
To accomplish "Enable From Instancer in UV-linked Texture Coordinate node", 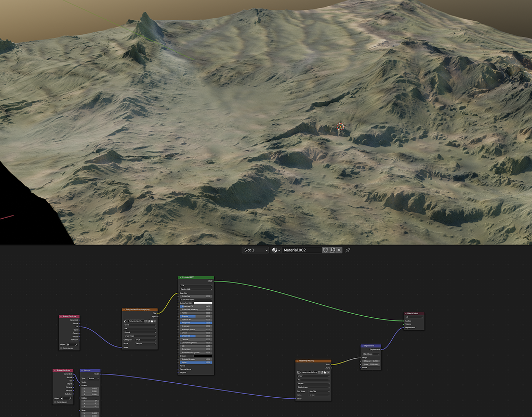I will pos(61,348).
